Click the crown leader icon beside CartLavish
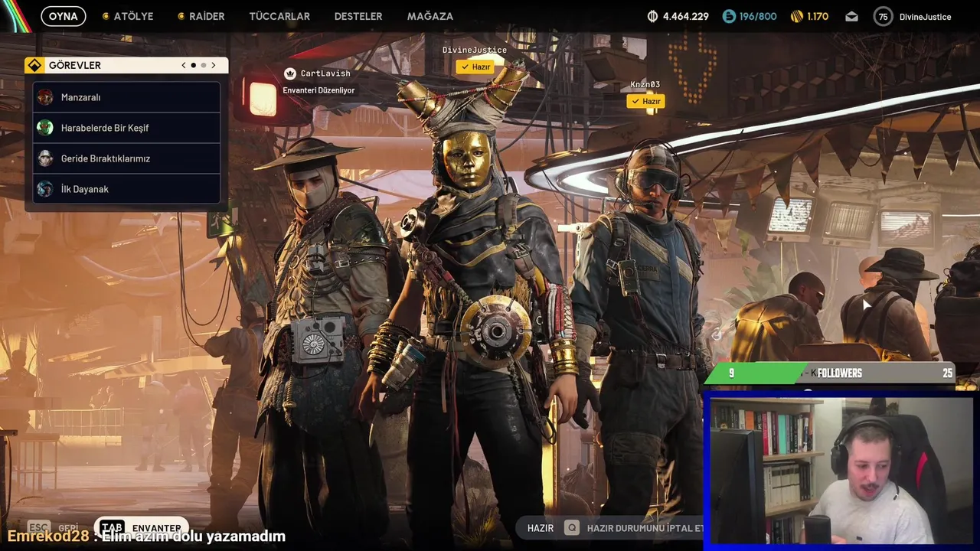Viewport: 980px width, 551px height. click(290, 73)
